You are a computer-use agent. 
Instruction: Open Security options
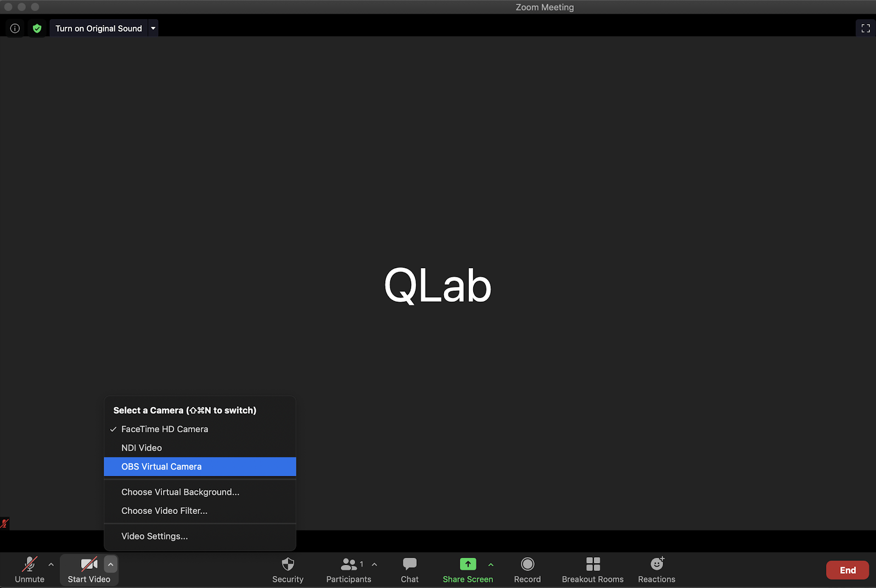click(x=288, y=570)
